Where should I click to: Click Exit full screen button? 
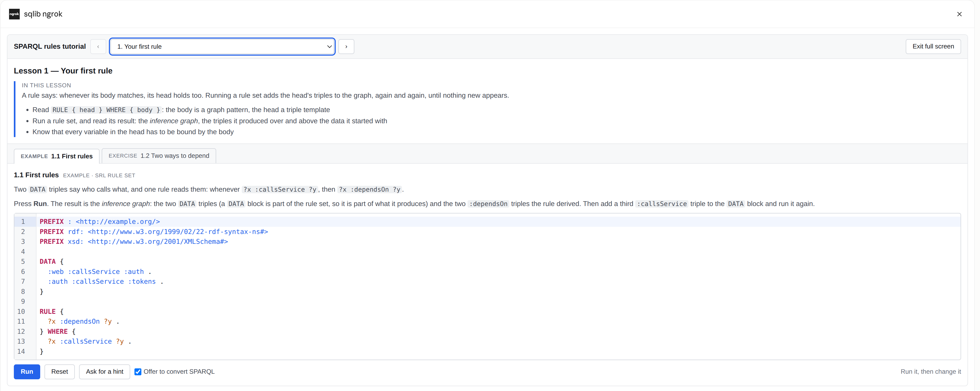(933, 46)
